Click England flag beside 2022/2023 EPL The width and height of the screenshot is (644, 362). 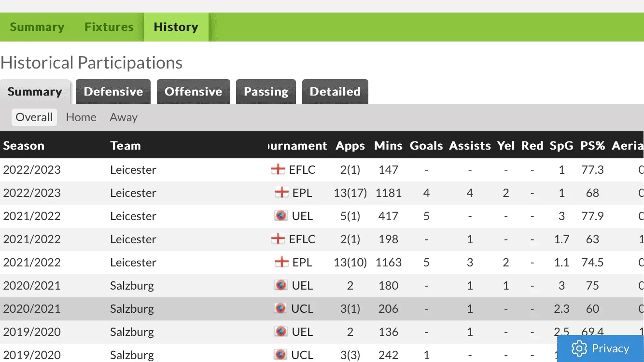pos(281,193)
